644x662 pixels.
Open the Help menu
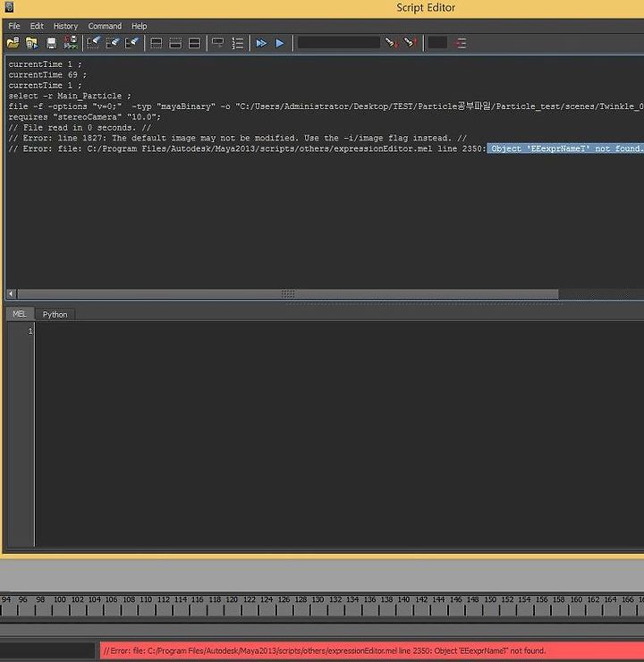pyautogui.click(x=139, y=26)
